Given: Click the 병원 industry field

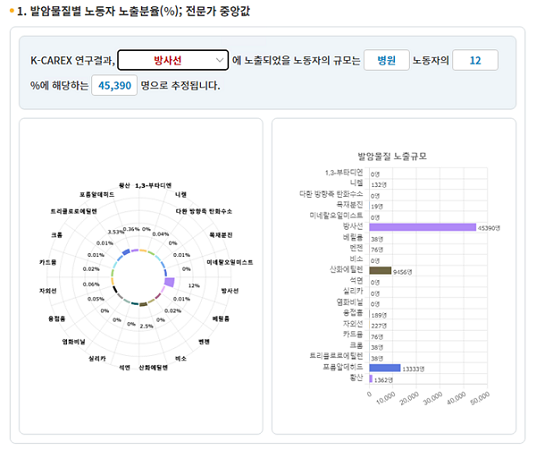Looking at the screenshot, I should (x=386, y=60).
